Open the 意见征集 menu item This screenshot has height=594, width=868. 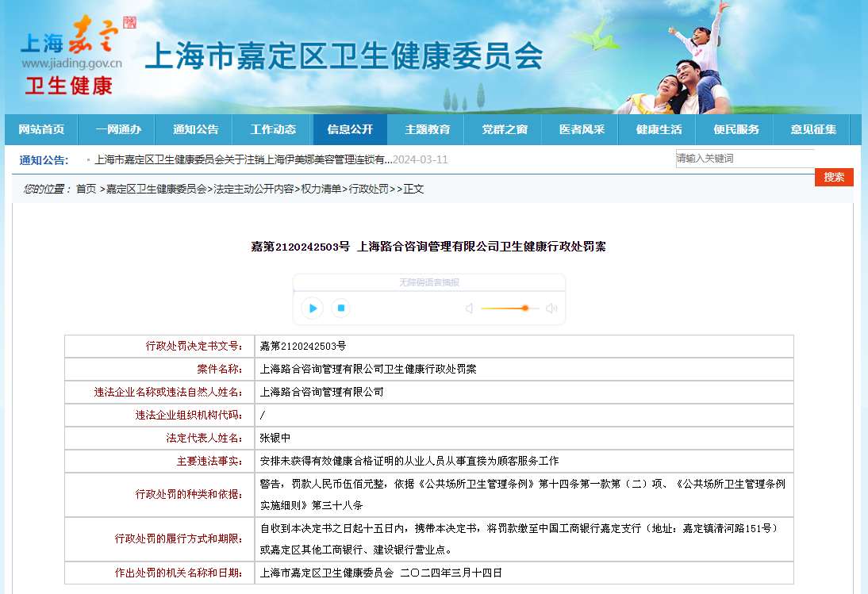(x=813, y=129)
